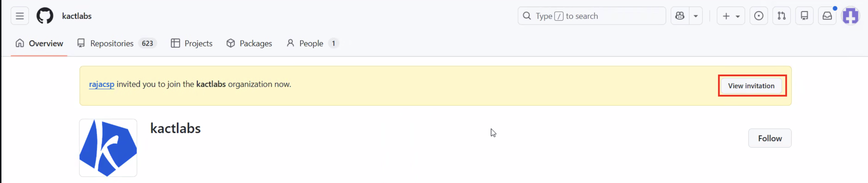Open the Packages tab

[x=249, y=43]
